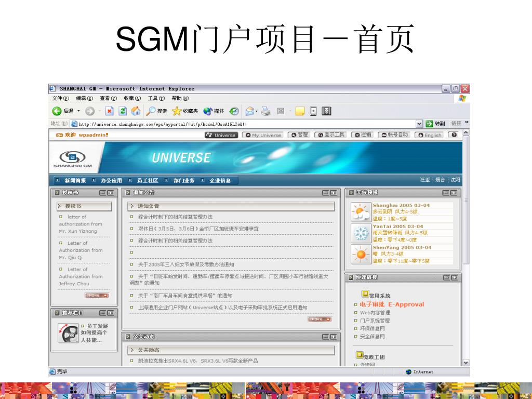Expand the 公关动态 section header arrow
The width and height of the screenshot is (532, 399).
pos(132,350)
